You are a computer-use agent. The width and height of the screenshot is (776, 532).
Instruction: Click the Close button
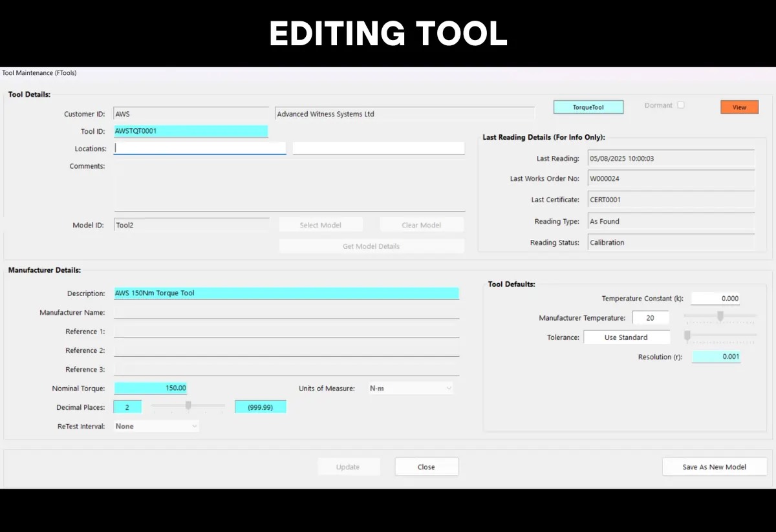click(x=426, y=466)
